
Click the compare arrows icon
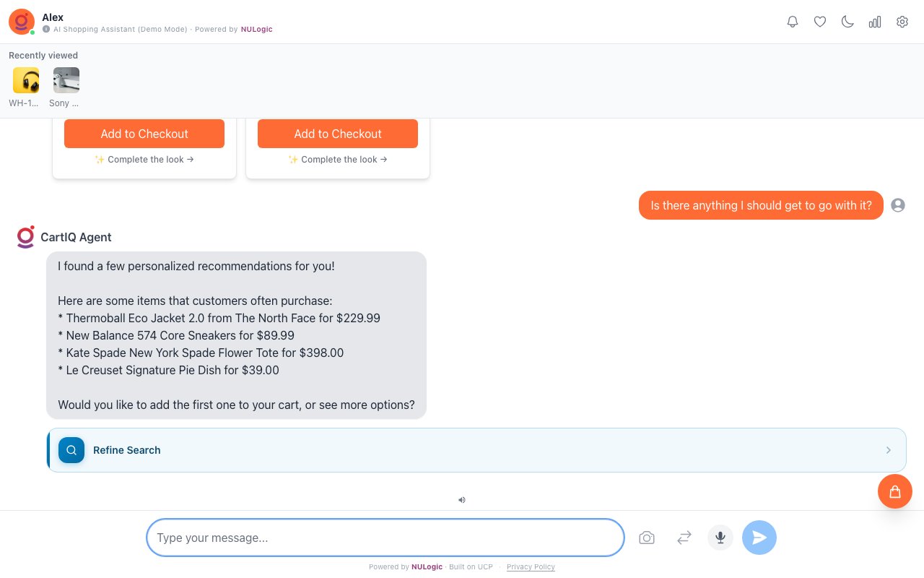[684, 538]
